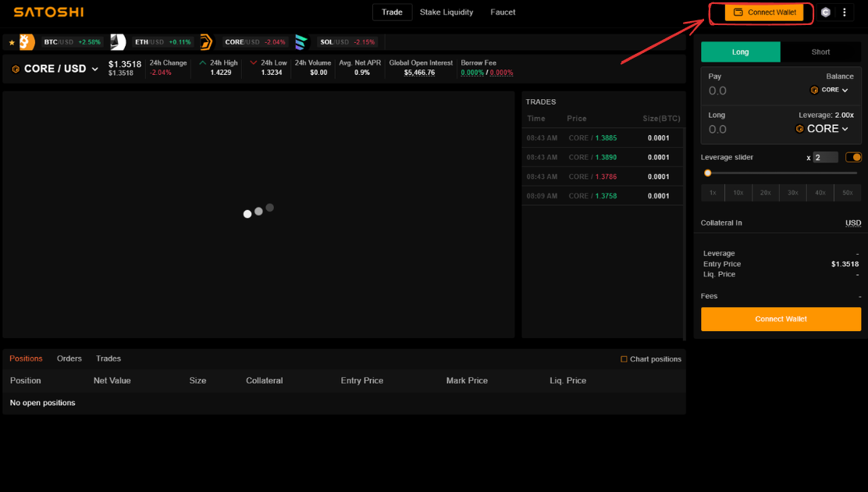The image size is (868, 492).
Task: Click the orange CORE logo in the ticker bar
Action: tap(206, 42)
